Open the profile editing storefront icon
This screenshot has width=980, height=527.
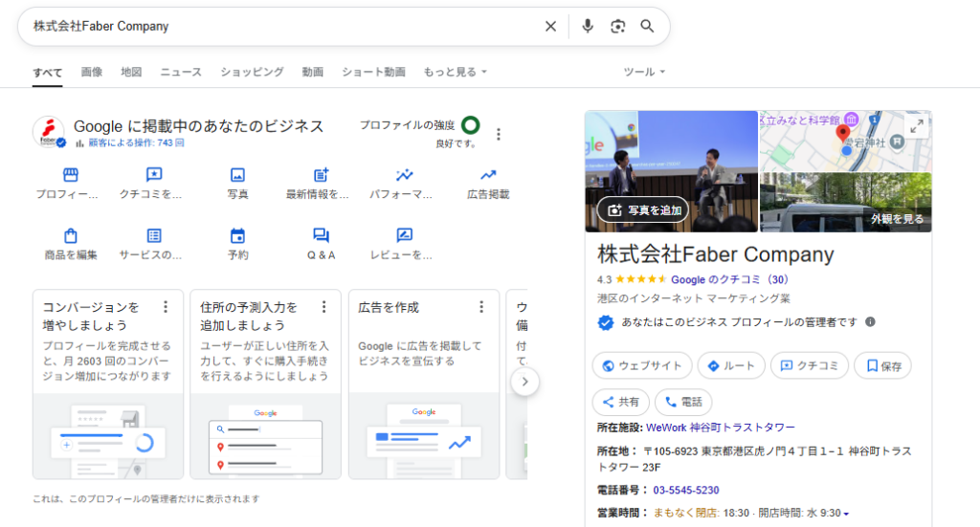(71, 174)
